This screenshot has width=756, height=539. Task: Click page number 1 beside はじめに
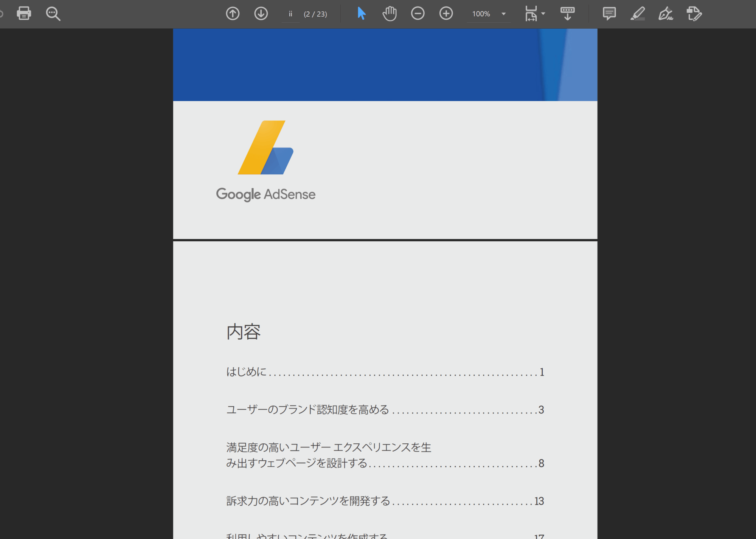point(542,372)
